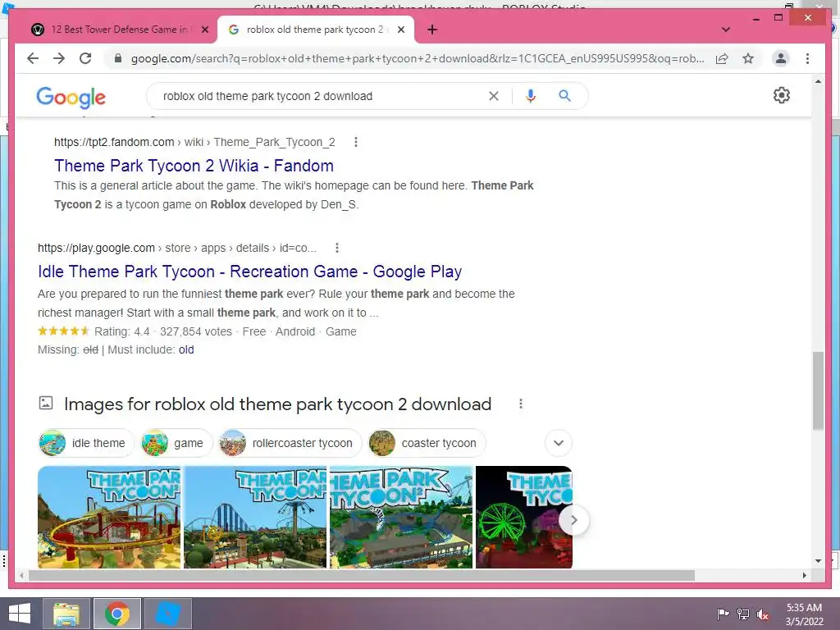Clear the Google search query with X
This screenshot has height=630, width=840.
pos(493,96)
